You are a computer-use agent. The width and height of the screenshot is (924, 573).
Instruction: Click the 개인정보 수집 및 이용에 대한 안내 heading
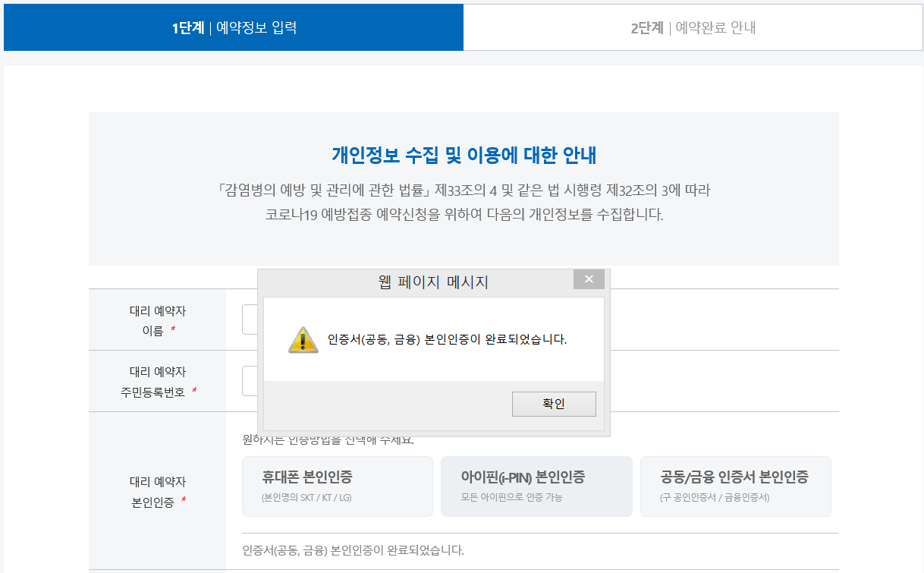pos(464,156)
